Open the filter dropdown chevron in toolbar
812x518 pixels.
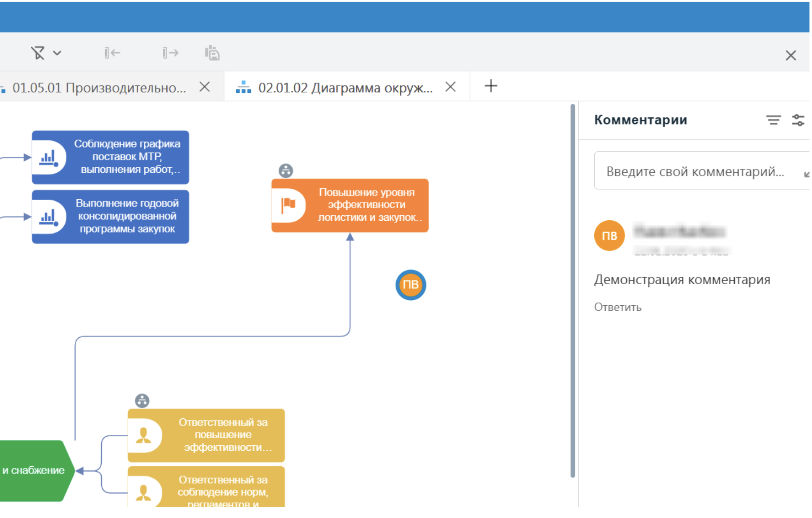[x=57, y=53]
